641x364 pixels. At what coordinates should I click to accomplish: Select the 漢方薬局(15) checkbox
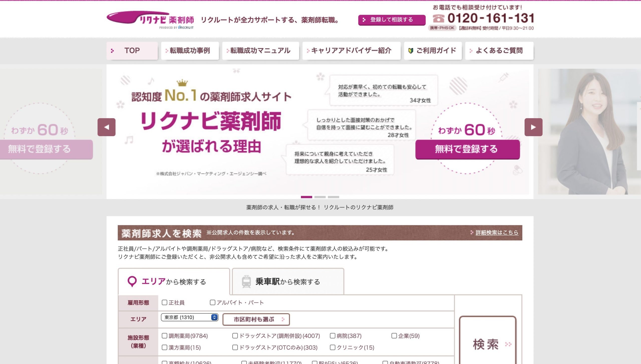coord(164,347)
